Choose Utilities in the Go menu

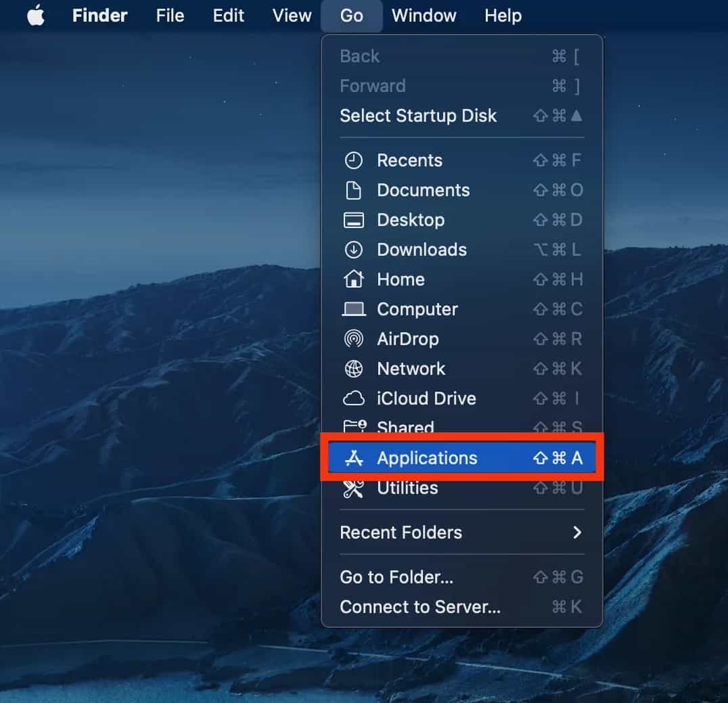point(462,490)
